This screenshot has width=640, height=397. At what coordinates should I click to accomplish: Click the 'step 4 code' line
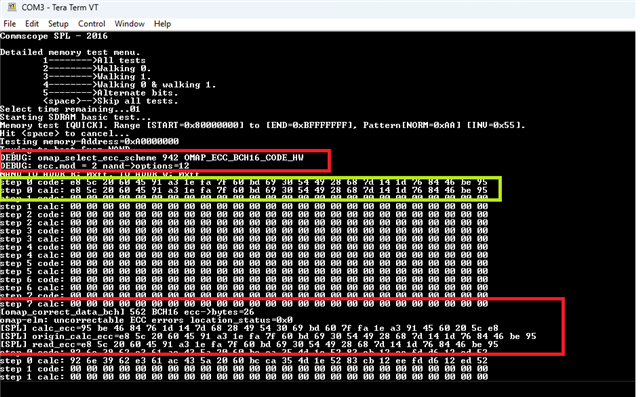[244, 247]
